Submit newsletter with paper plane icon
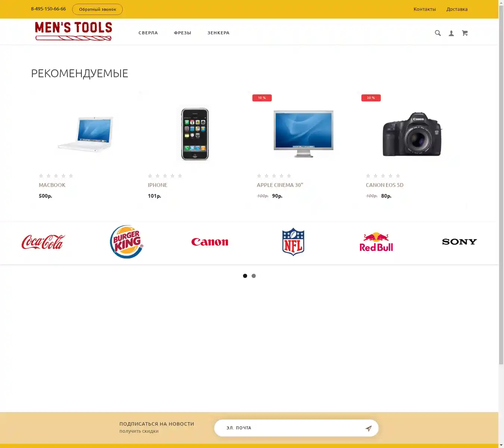Image resolution: width=504 pixels, height=448 pixels. pyautogui.click(x=368, y=428)
